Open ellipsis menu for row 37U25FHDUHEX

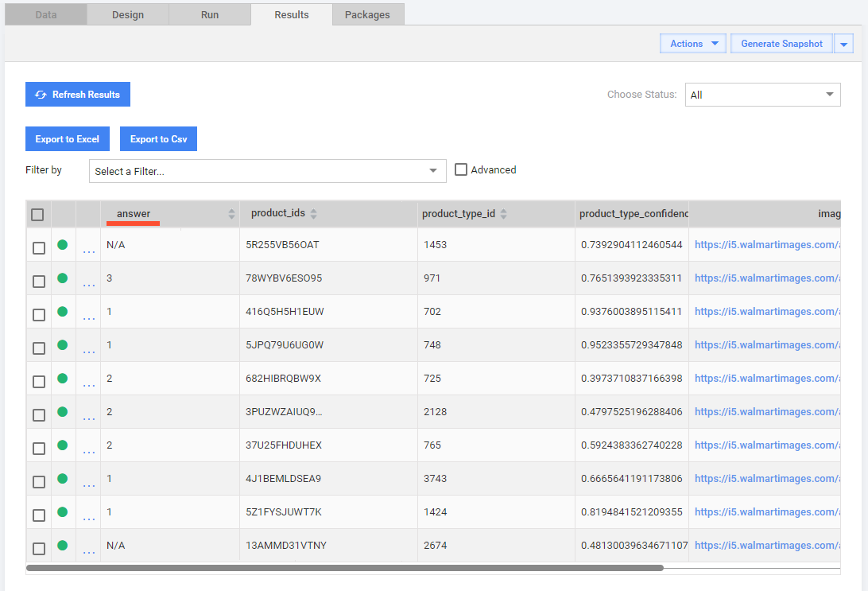pyautogui.click(x=88, y=453)
